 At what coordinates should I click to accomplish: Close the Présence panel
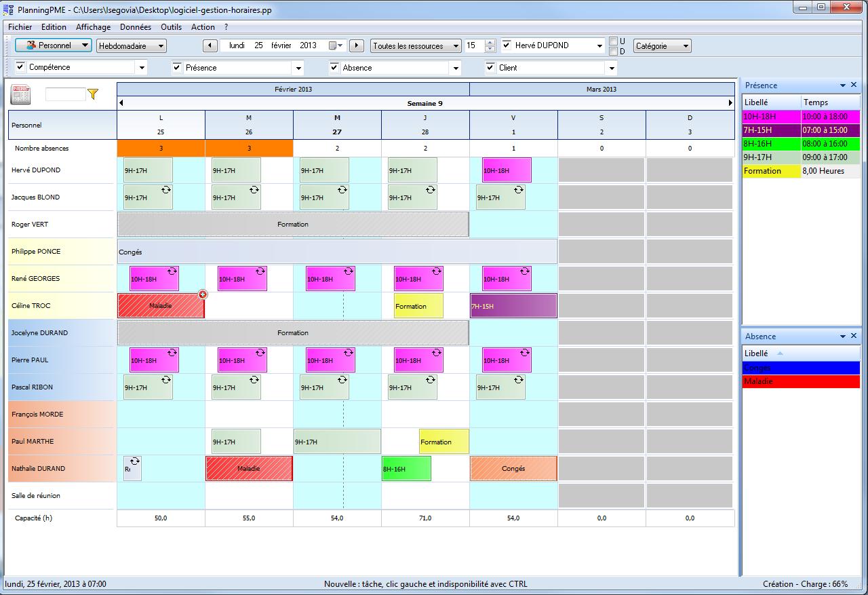tap(854, 85)
